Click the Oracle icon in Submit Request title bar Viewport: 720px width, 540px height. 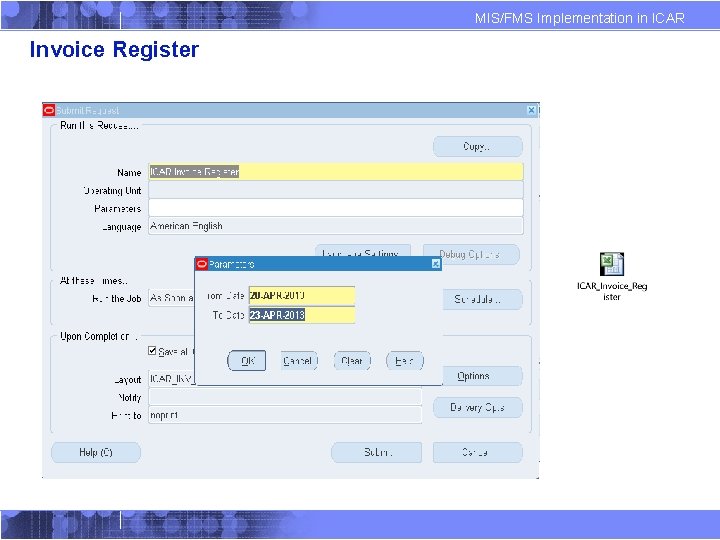coord(49,110)
